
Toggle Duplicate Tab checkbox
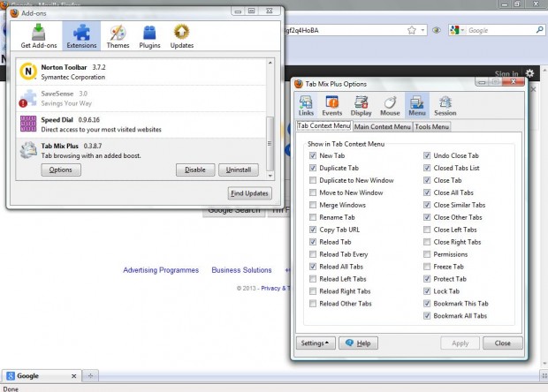313,168
